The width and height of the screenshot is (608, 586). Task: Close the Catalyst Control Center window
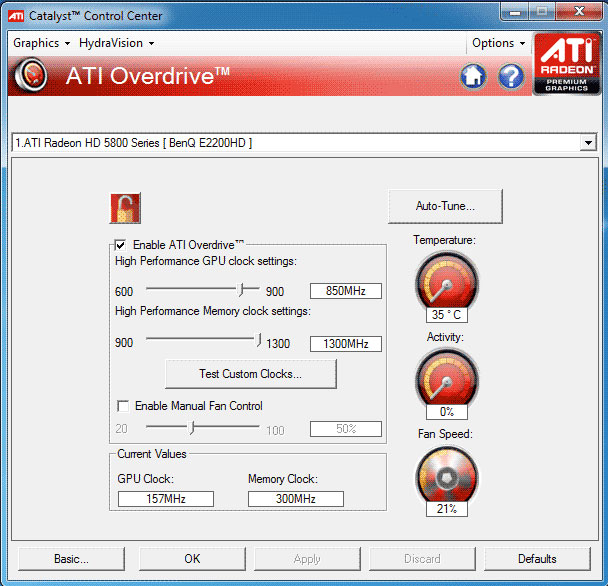point(579,11)
